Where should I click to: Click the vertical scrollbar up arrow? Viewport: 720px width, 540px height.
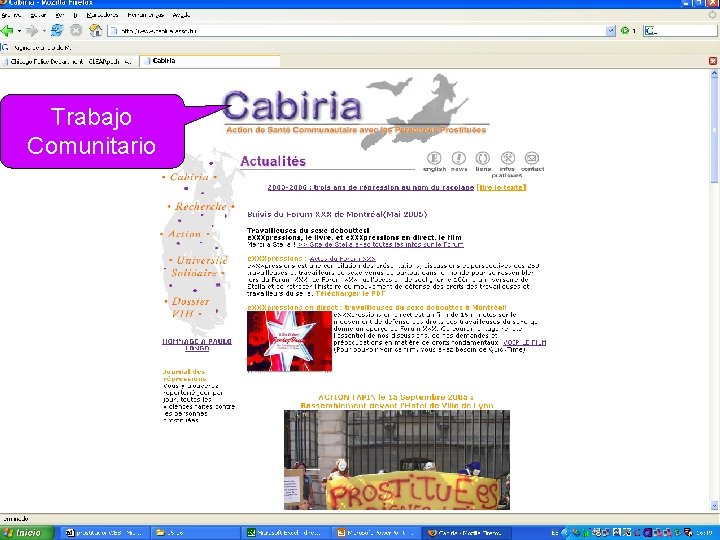714,73
